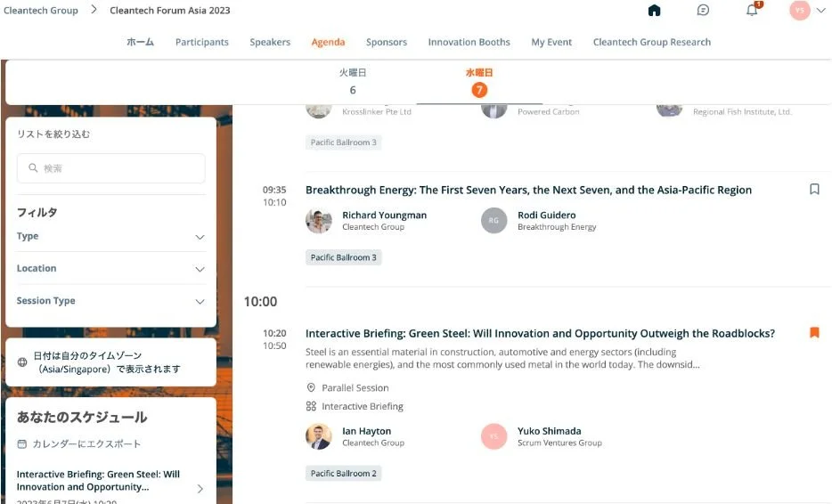Open the ホーム tab
Screen dimensions: 832x504
pos(140,42)
